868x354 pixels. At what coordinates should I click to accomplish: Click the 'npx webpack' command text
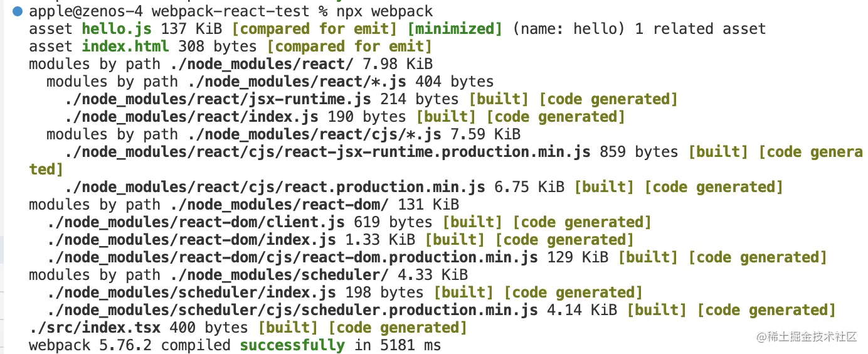click(x=384, y=11)
